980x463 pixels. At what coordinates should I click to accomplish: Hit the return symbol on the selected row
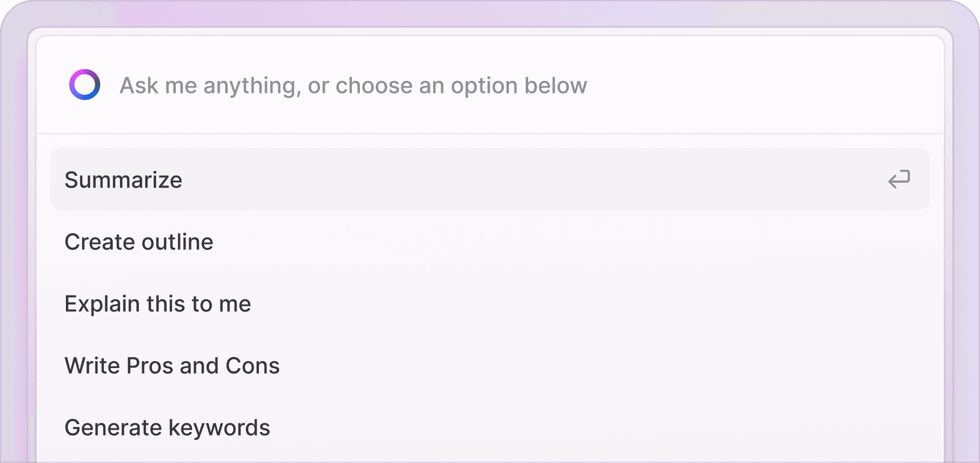tap(899, 179)
